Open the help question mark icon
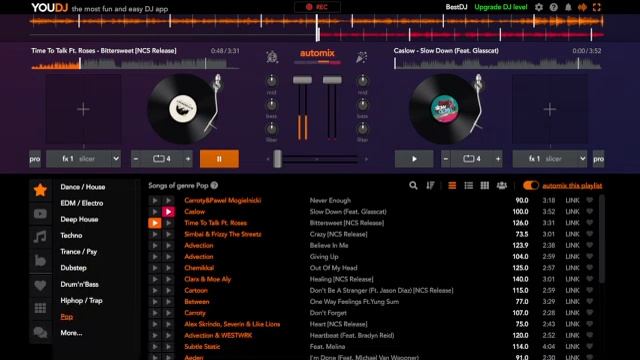The image size is (640, 360). point(553,7)
